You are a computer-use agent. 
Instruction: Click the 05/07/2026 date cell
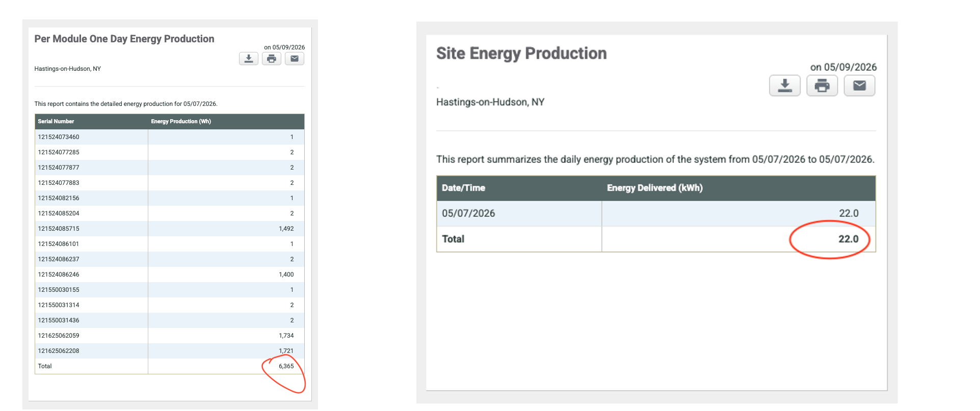click(468, 213)
